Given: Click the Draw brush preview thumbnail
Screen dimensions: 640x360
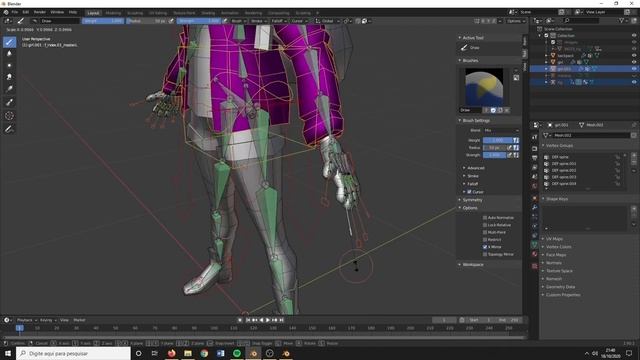Looking at the screenshot, I should coord(484,87).
